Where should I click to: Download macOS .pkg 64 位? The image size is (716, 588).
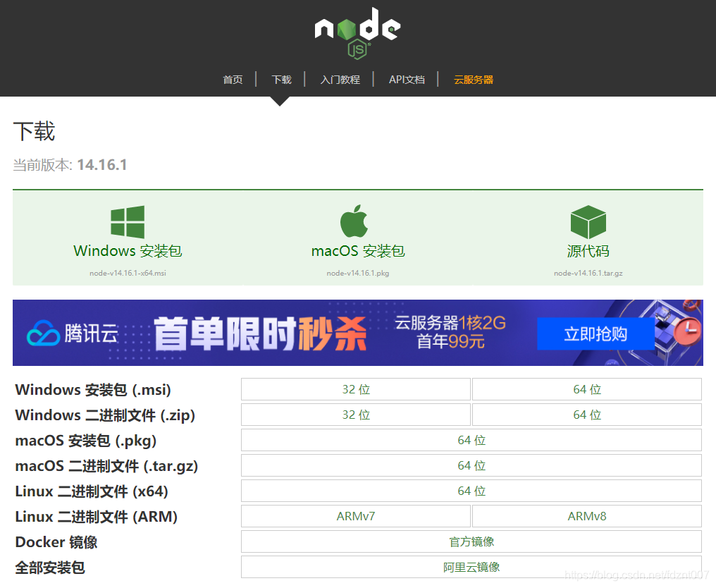(x=471, y=440)
